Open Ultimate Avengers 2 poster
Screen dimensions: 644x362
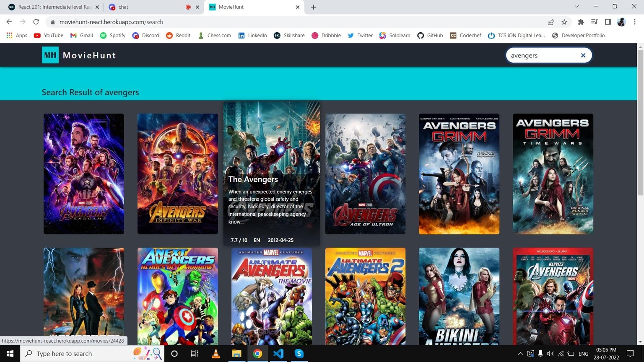pyautogui.click(x=365, y=296)
